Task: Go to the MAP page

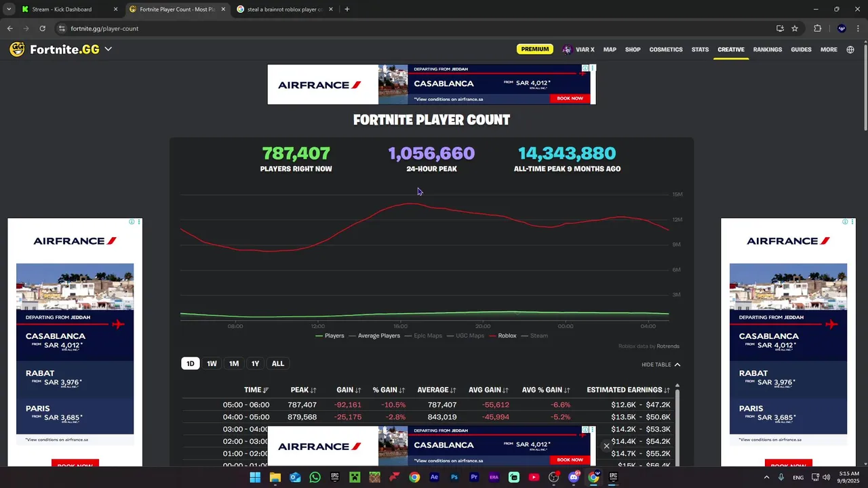Action: pyautogui.click(x=610, y=49)
